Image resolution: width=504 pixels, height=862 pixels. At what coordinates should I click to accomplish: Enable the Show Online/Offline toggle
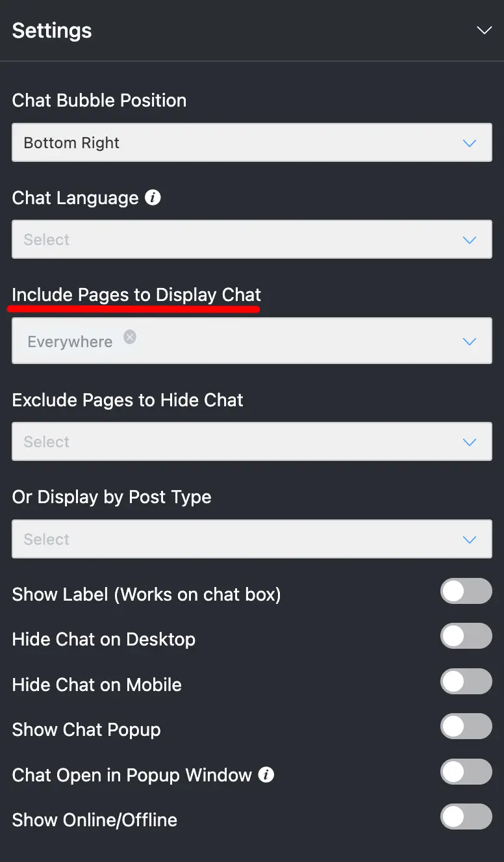466,817
